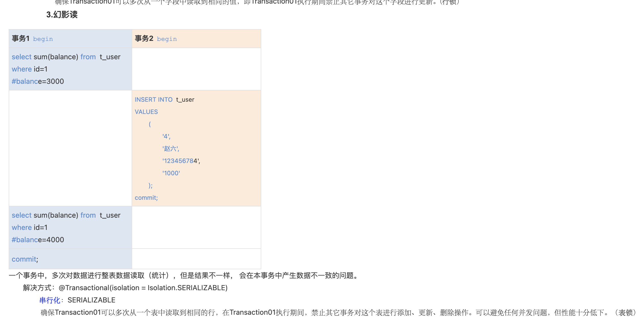Click commit; in the 事务2 column
The width and height of the screenshot is (644, 327).
[146, 198]
